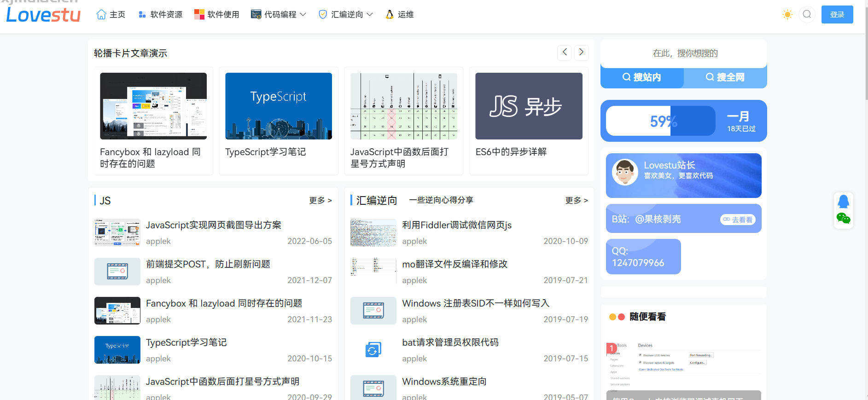This screenshot has height=400, width=868.
Task: Switch to 搜全网 search tab
Action: pyautogui.click(x=725, y=77)
